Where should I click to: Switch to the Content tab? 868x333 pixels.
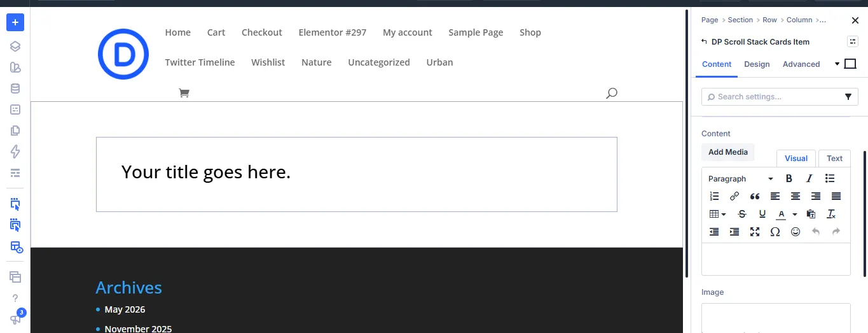click(717, 64)
